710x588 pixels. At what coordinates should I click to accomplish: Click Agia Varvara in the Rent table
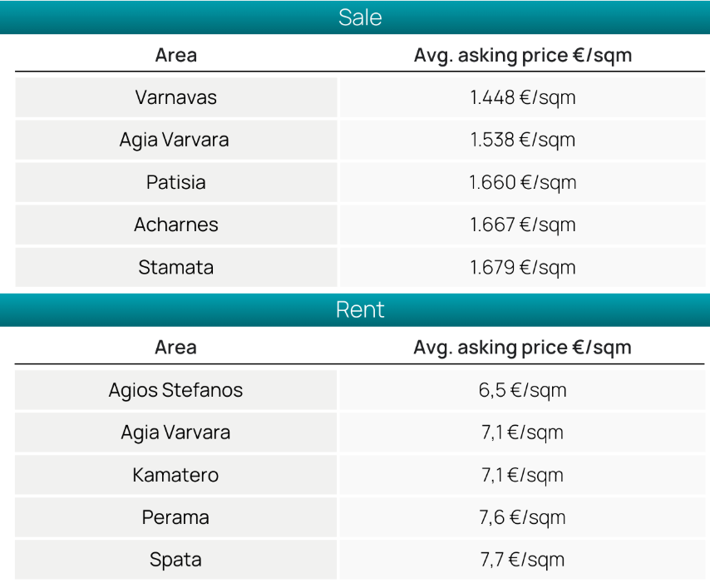coord(176,432)
